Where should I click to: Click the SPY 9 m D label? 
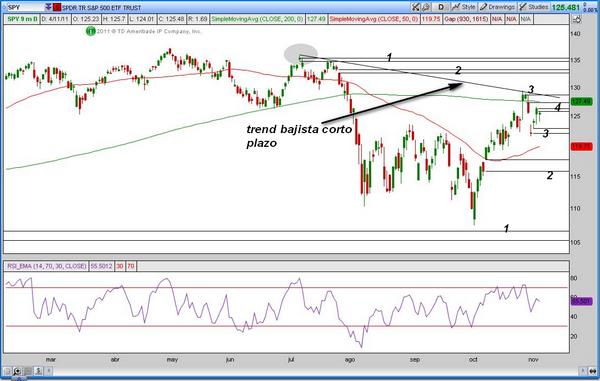[23, 19]
